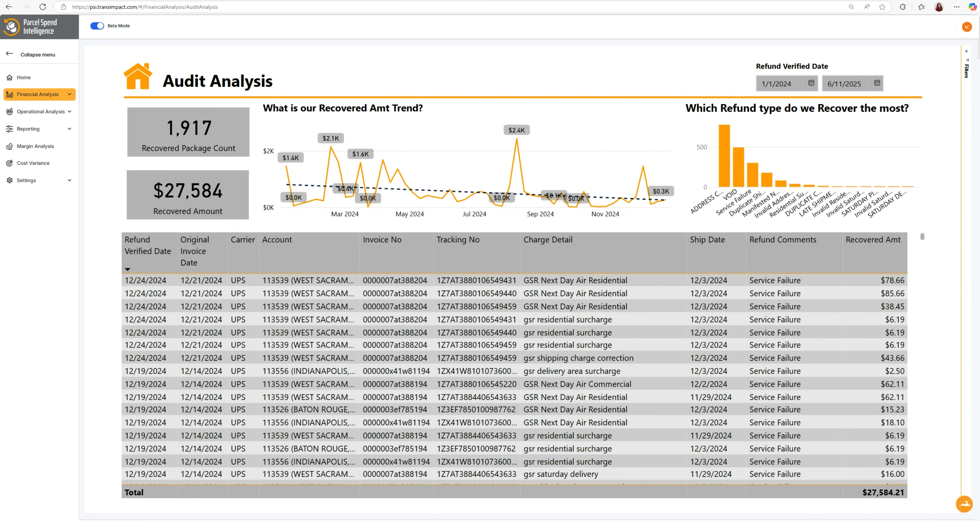Image resolution: width=980 pixels, height=521 pixels.
Task: Collapse the Financial Analysis section
Action: 70,94
